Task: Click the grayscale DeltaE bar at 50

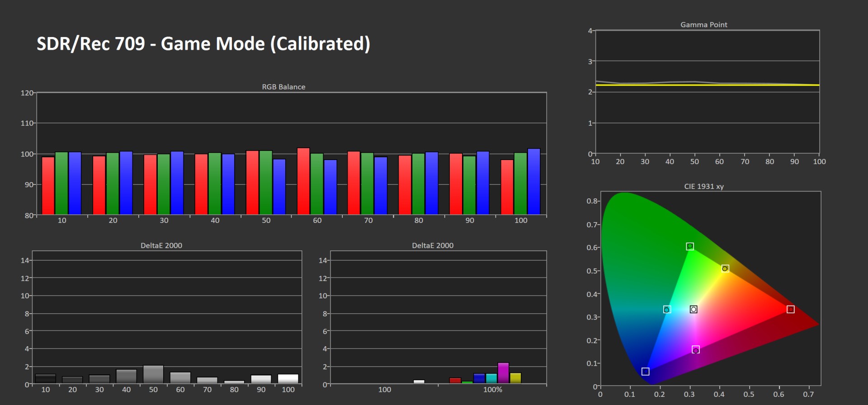Action: [153, 375]
